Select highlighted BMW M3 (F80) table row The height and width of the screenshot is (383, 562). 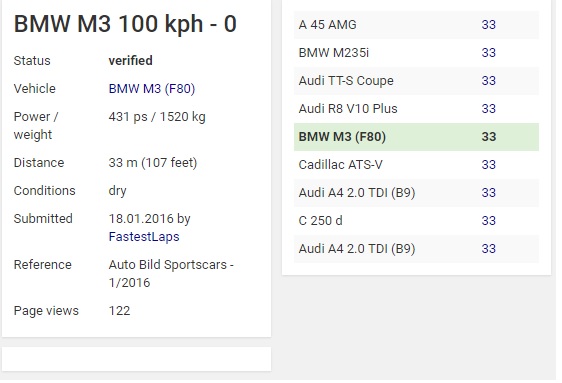coord(416,137)
